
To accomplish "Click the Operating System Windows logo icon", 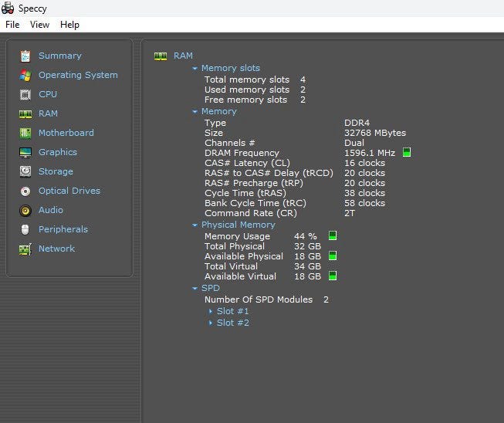I will coord(25,75).
